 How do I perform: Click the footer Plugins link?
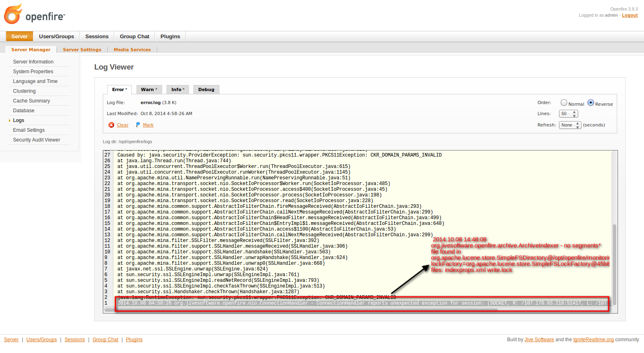point(134,340)
